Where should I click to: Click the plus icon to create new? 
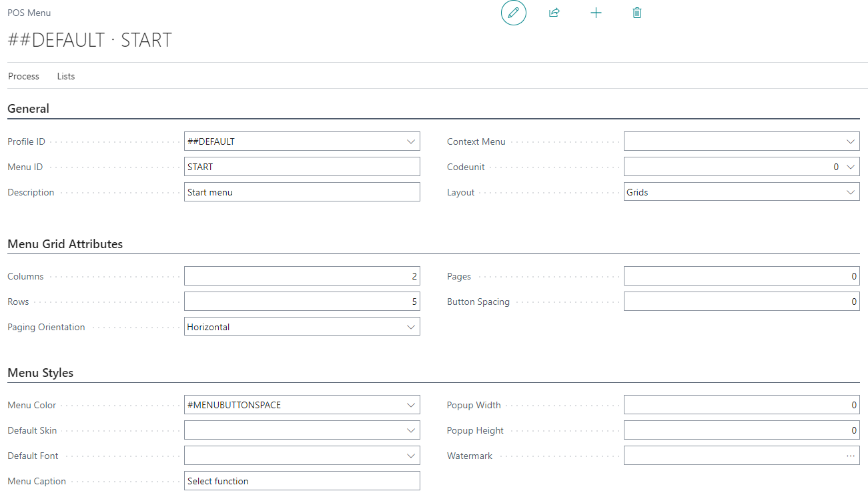pyautogui.click(x=596, y=13)
